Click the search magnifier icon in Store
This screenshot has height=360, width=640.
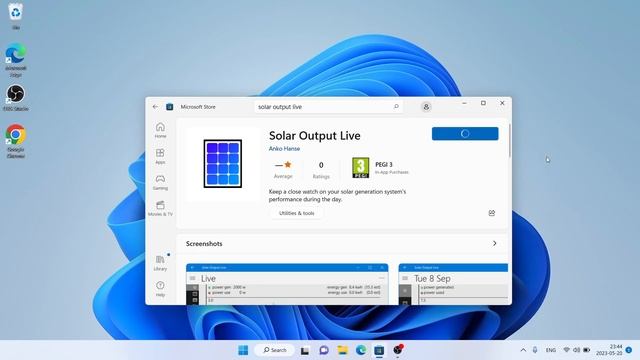[x=396, y=107]
